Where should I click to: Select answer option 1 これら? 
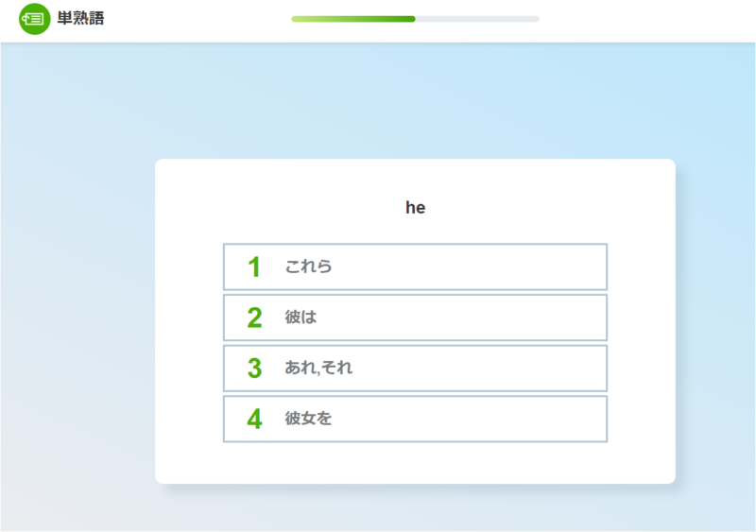point(415,266)
